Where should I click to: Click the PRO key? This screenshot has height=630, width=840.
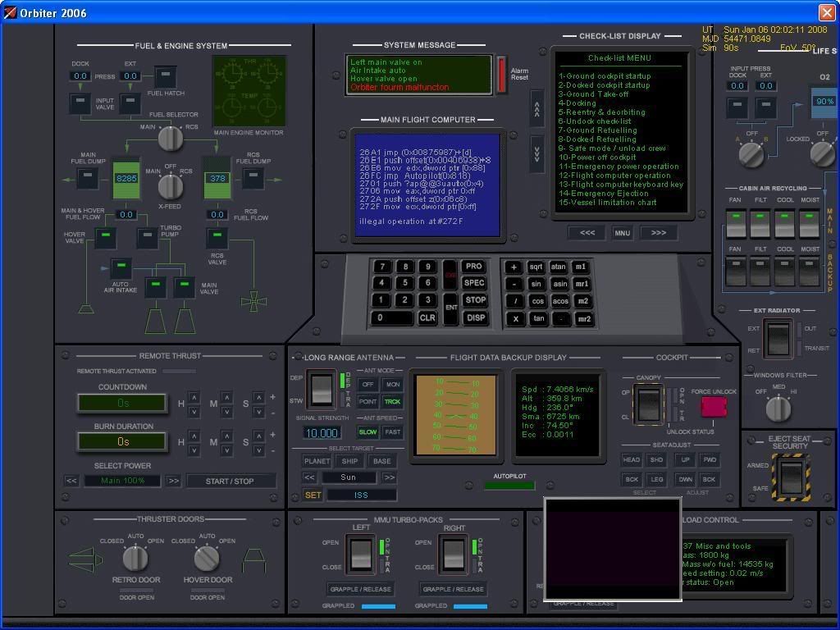coord(473,267)
